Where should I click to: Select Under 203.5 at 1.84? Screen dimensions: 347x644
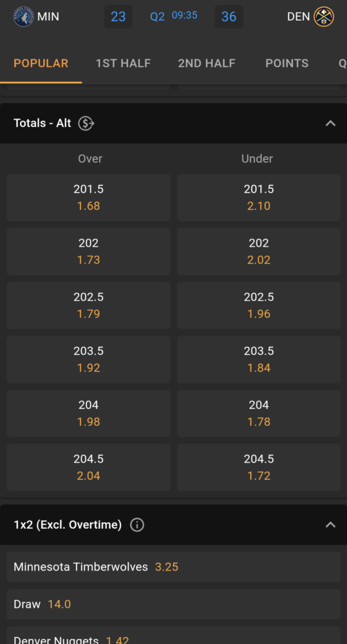pyautogui.click(x=259, y=359)
